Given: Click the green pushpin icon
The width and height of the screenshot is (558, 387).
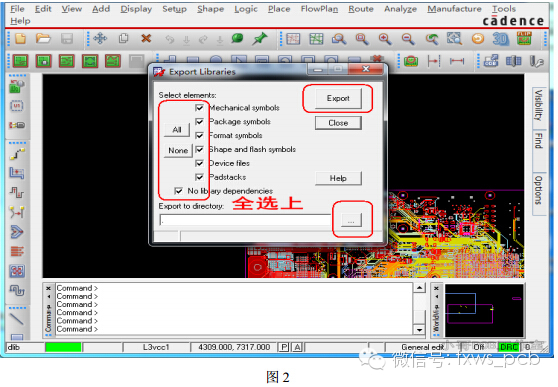Looking at the screenshot, I should [x=260, y=38].
